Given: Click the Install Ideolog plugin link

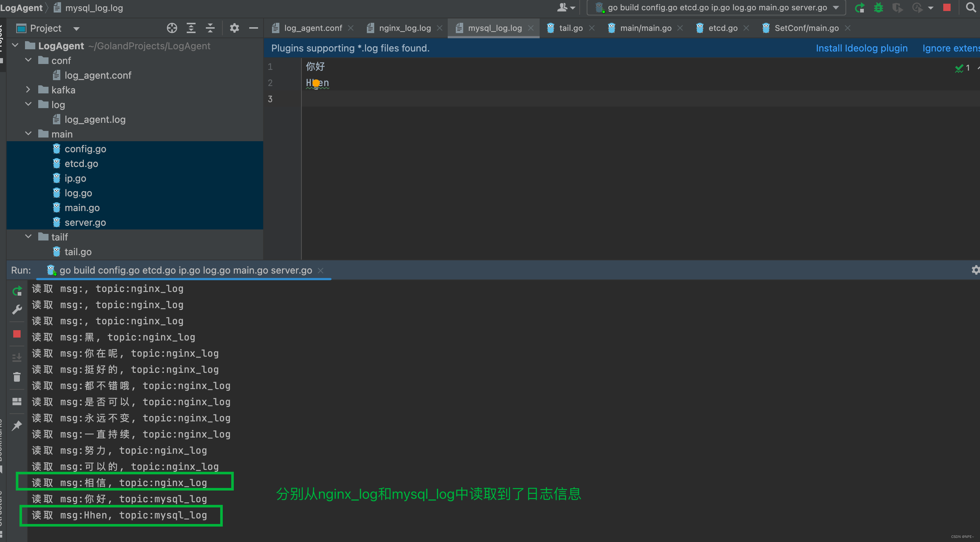Looking at the screenshot, I should (861, 48).
